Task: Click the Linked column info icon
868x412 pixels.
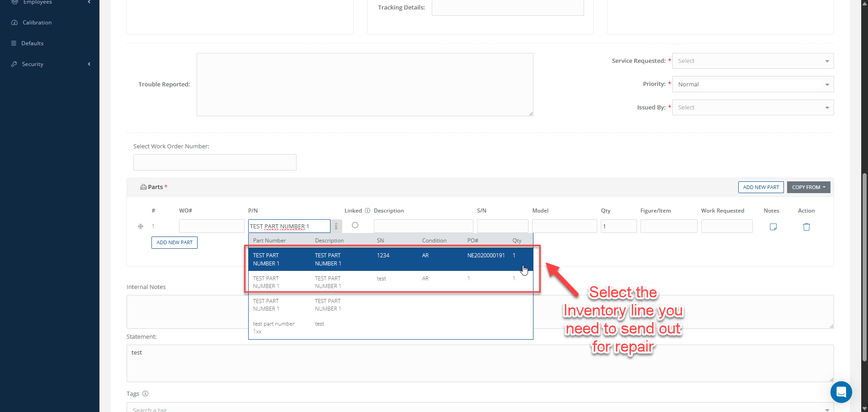Action: [x=368, y=211]
